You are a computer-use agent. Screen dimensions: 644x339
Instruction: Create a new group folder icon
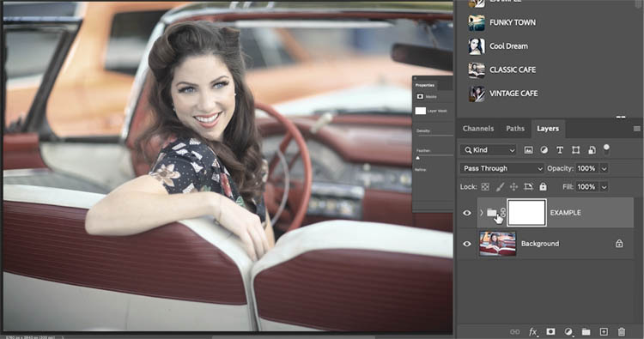pyautogui.click(x=586, y=331)
